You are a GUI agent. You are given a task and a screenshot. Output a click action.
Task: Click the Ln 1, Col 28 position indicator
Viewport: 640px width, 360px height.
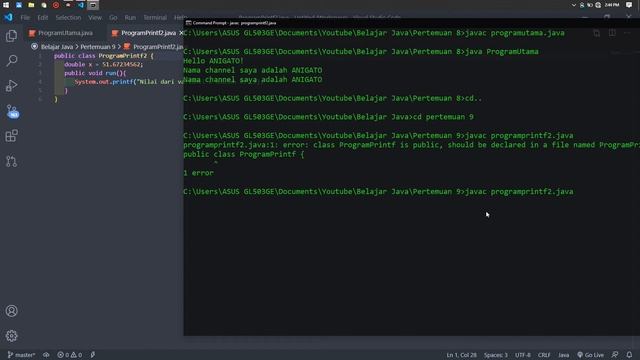click(x=461, y=355)
